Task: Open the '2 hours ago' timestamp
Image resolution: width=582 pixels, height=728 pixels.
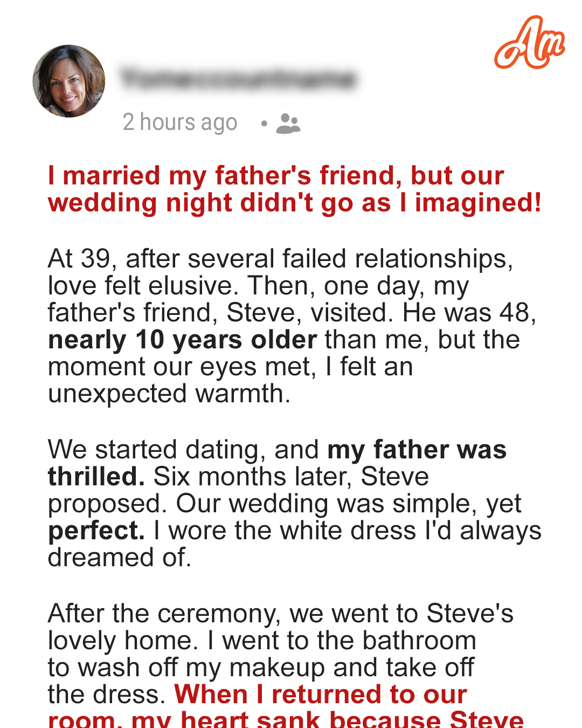Action: click(x=180, y=122)
